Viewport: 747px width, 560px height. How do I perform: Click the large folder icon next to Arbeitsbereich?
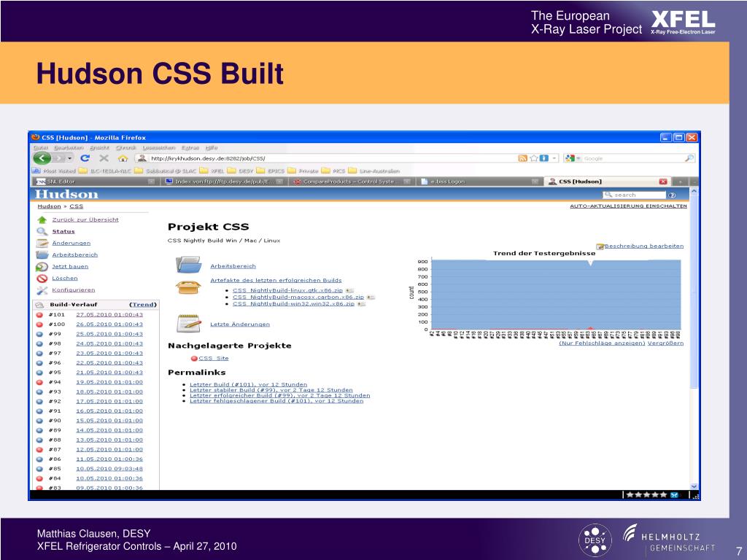click(189, 264)
